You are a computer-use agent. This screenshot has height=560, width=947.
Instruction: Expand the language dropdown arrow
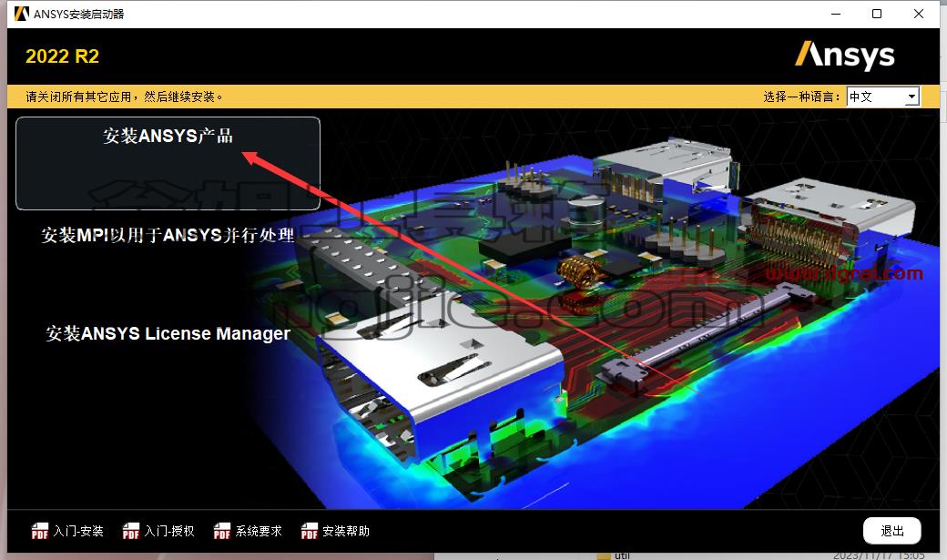912,97
